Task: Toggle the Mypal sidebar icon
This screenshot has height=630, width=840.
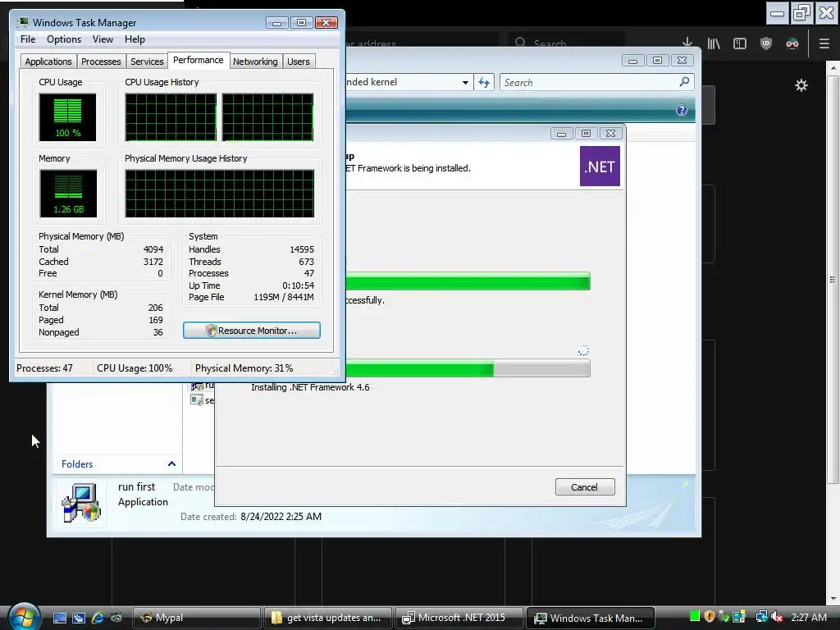Action: [740, 43]
